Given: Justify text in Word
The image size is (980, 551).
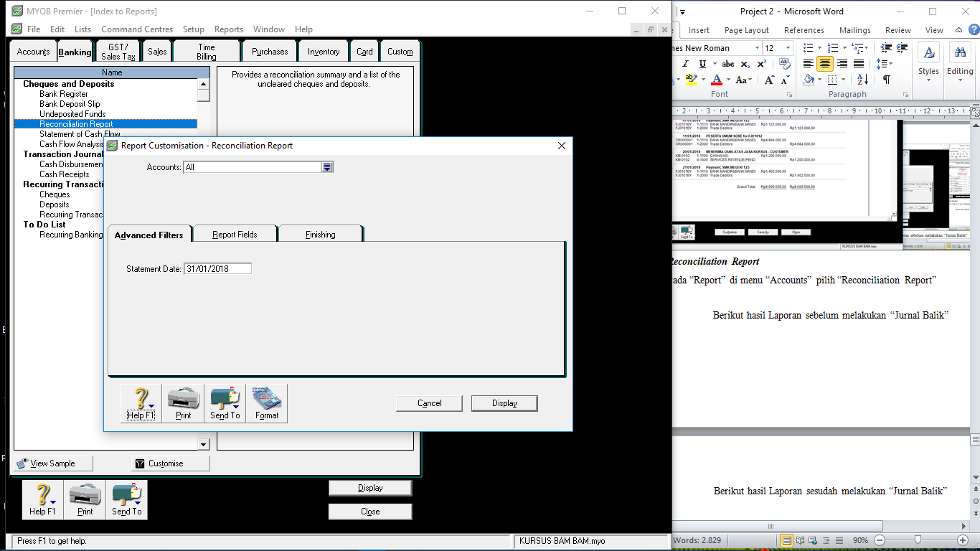Looking at the screenshot, I should [858, 64].
